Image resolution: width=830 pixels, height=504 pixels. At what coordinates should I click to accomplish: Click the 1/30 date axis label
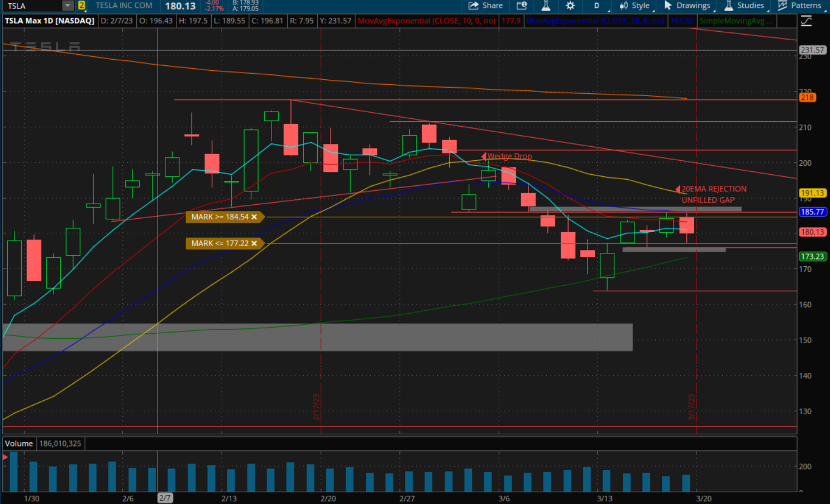point(32,498)
